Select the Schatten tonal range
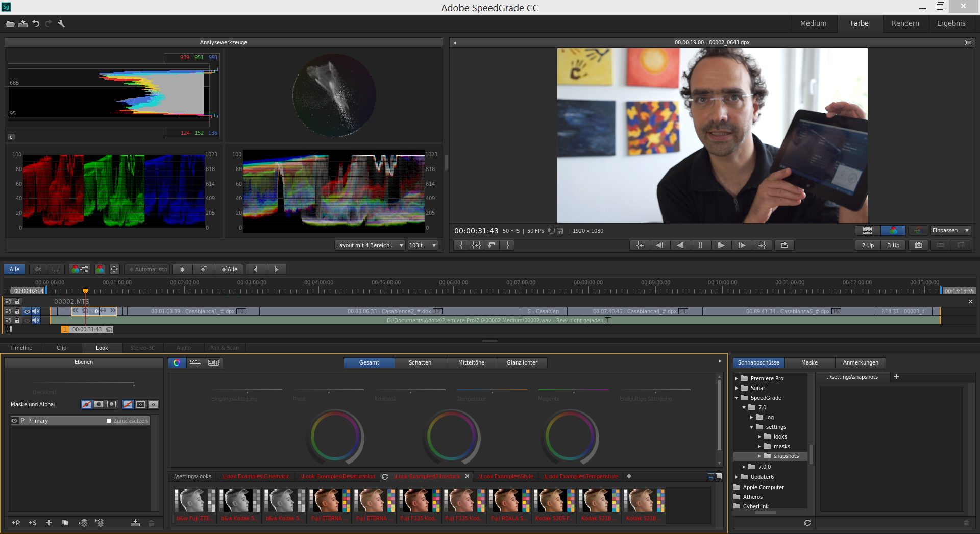980x534 pixels. click(420, 362)
